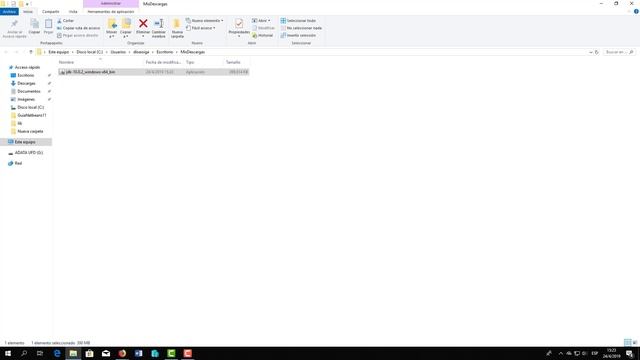Open address bar history dropdown
Screen dimensions: 640x360
click(x=591, y=52)
